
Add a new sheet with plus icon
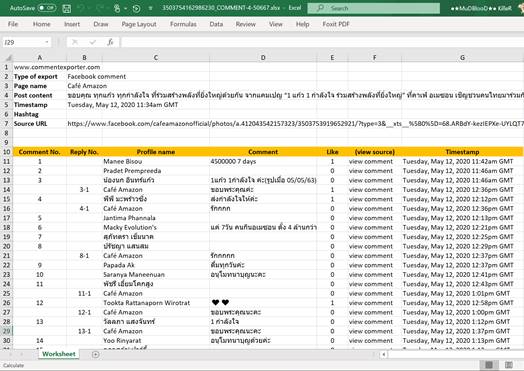(x=95, y=354)
